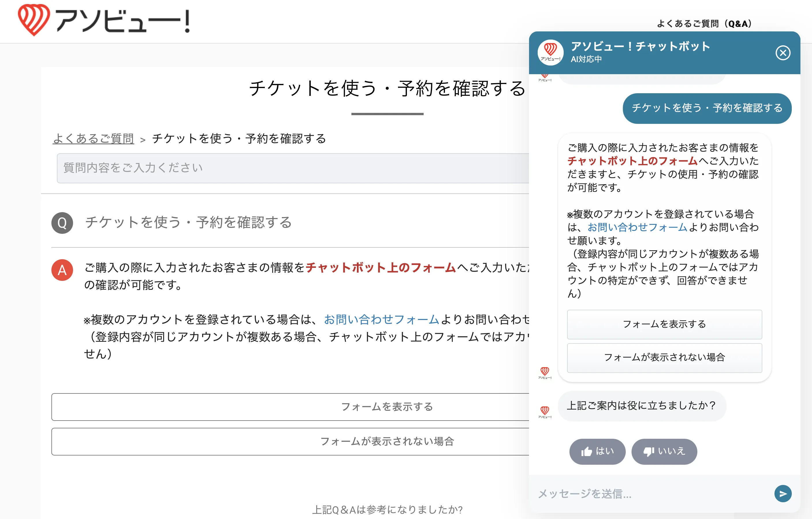
Task: Go to よくあるご質問 breadcrumb link
Action: [93, 139]
